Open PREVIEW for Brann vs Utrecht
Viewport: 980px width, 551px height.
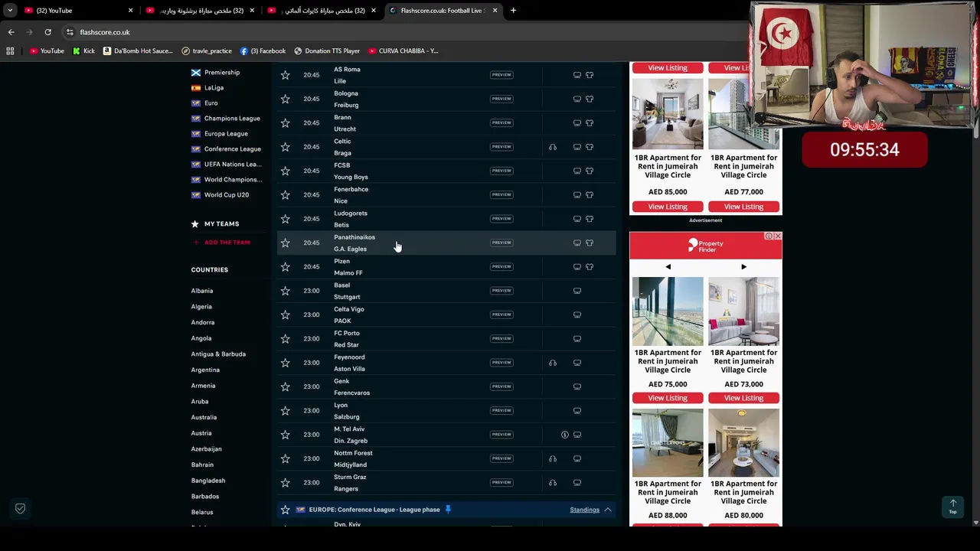tap(501, 122)
